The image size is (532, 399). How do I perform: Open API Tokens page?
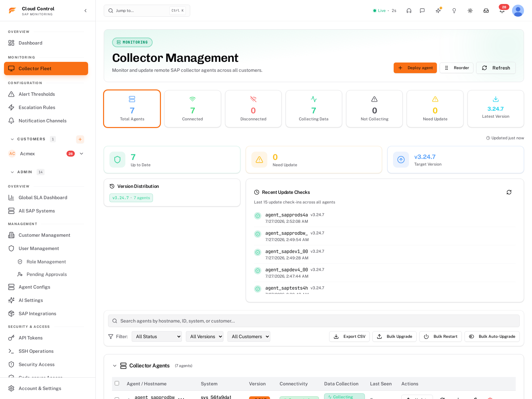(x=46, y=338)
